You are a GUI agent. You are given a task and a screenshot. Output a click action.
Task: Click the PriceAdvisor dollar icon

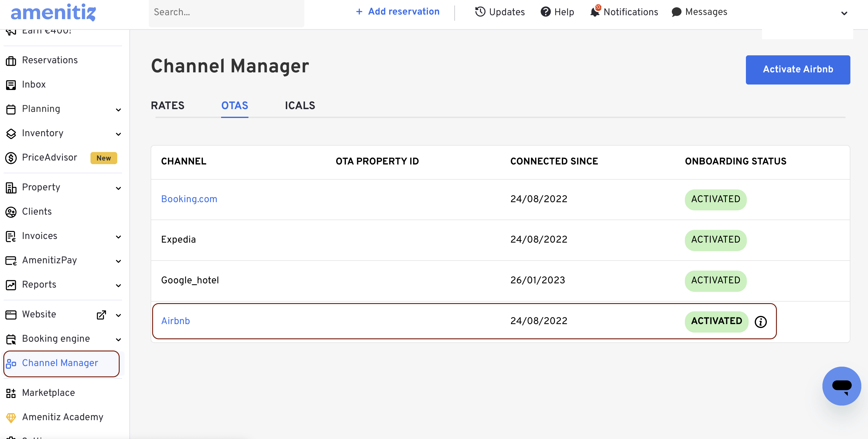pos(11,158)
